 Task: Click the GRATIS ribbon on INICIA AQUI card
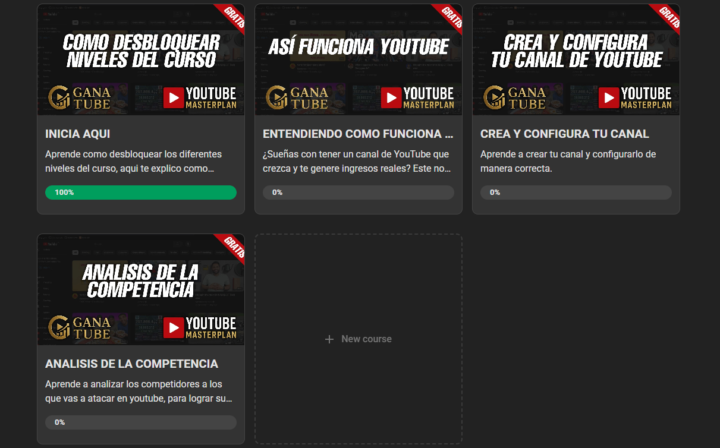pyautogui.click(x=233, y=17)
